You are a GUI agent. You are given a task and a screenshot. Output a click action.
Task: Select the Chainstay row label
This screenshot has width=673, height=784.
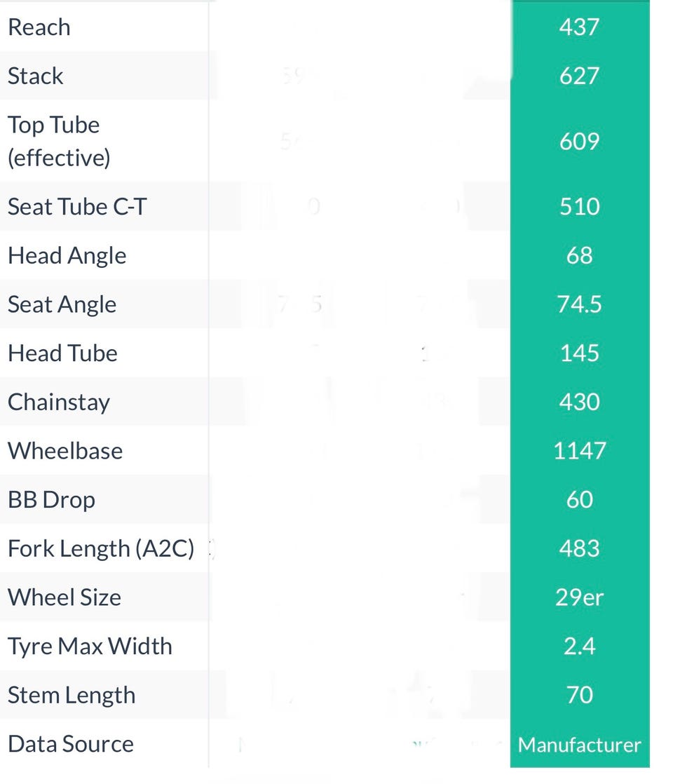coord(59,402)
